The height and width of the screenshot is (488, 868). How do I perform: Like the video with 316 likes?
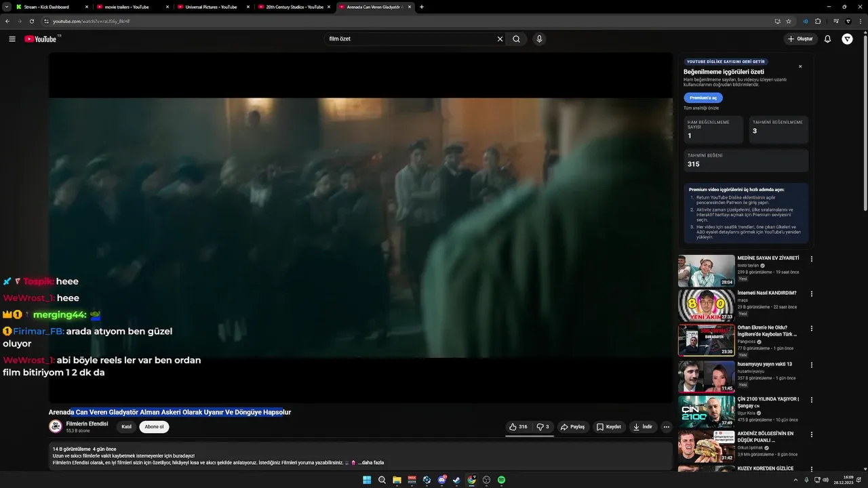click(x=519, y=427)
